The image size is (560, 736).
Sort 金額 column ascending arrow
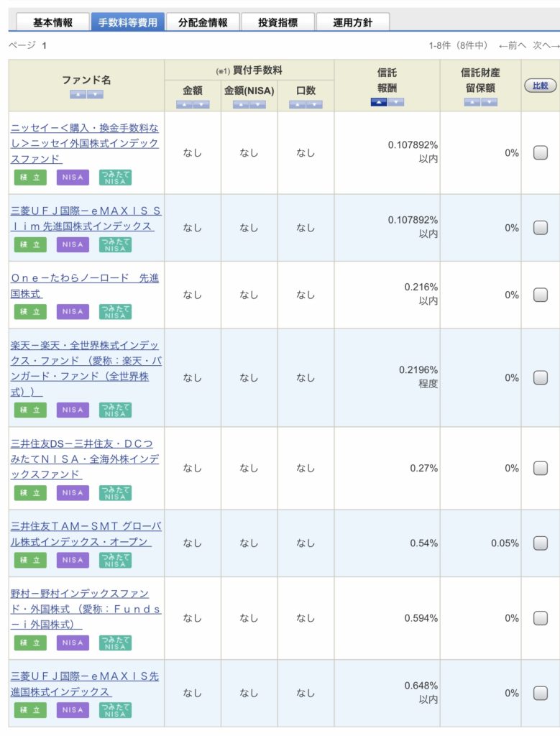(x=184, y=104)
